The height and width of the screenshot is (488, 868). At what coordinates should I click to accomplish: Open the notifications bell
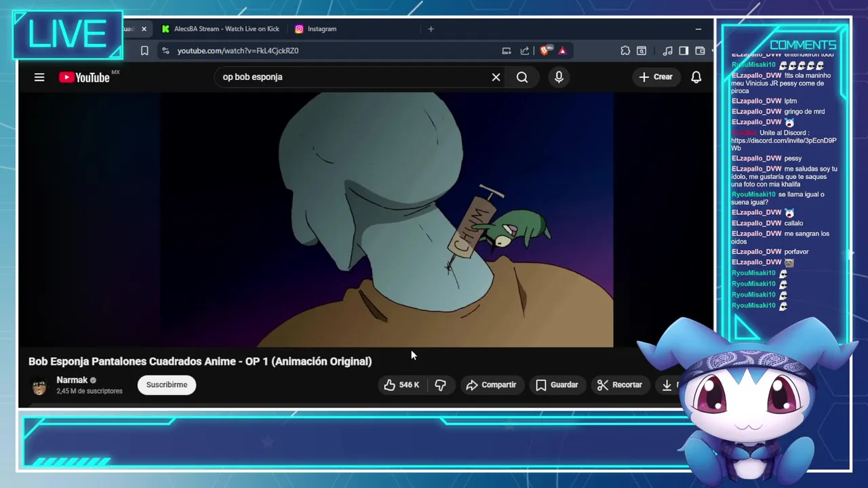click(696, 77)
